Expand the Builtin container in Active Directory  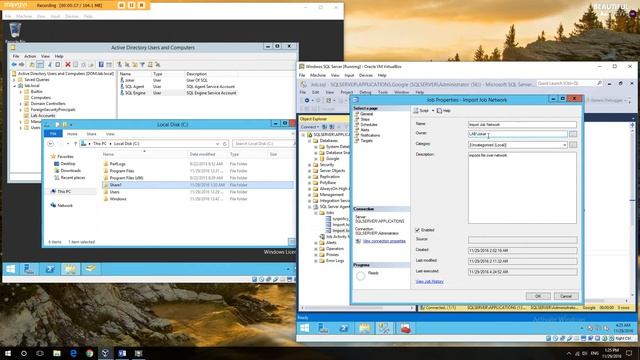pyautogui.click(x=20, y=92)
